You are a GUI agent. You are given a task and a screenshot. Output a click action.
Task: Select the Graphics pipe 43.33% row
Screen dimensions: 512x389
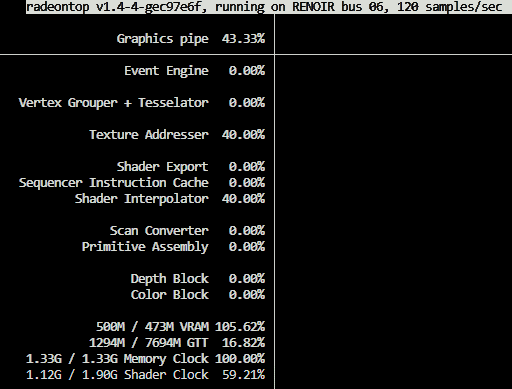click(x=191, y=39)
